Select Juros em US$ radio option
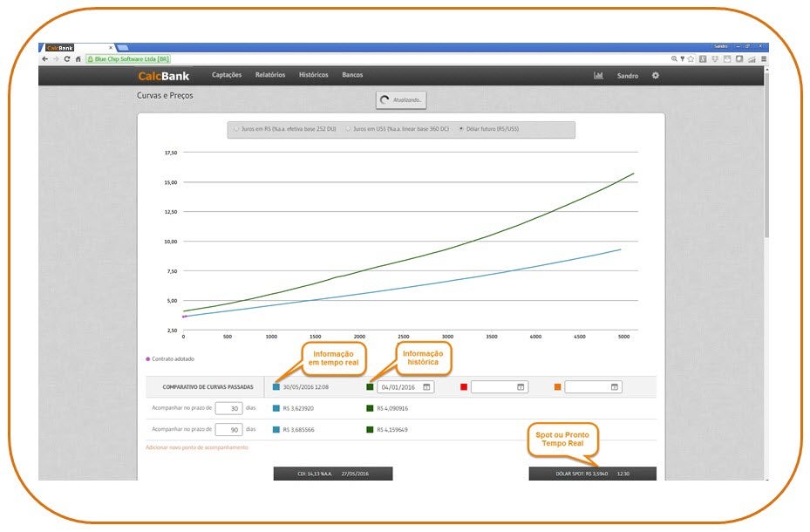This screenshot has width=810, height=532. tap(348, 129)
